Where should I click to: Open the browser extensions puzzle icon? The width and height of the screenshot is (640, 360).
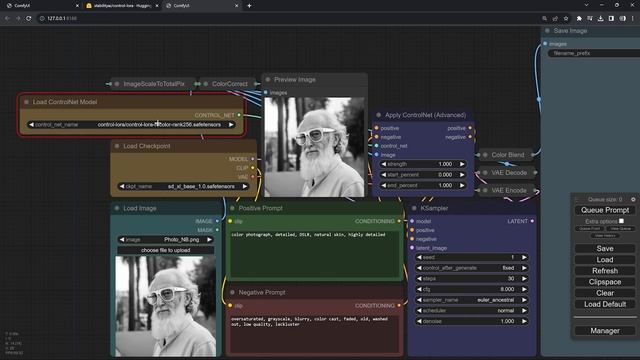tap(579, 18)
